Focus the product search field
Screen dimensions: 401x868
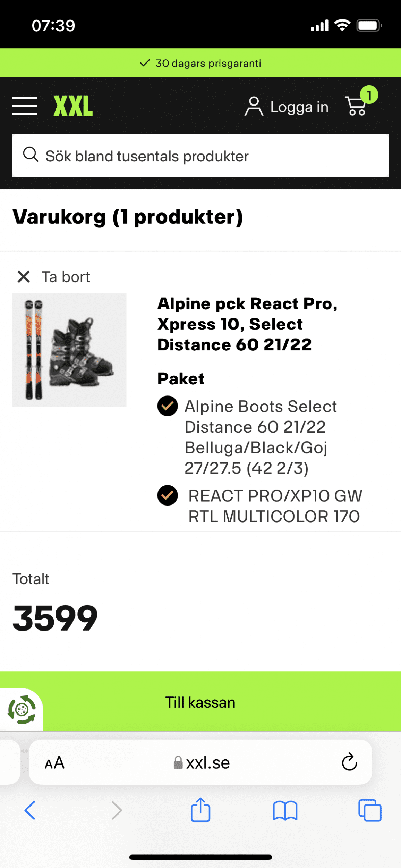click(200, 156)
